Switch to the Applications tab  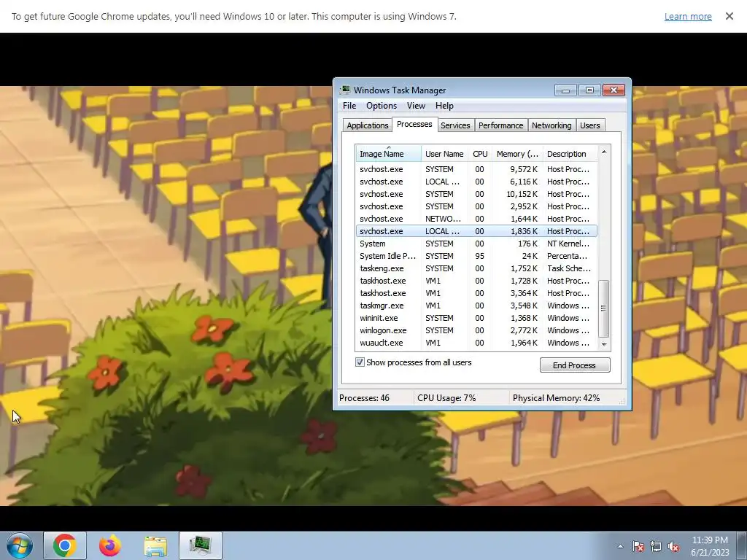[x=368, y=125]
